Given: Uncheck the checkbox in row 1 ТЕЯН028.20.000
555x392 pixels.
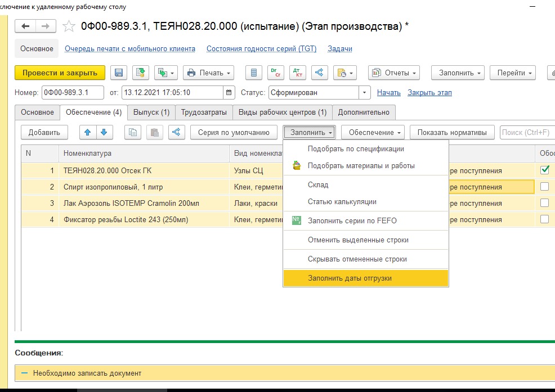Looking at the screenshot, I should pos(544,170).
